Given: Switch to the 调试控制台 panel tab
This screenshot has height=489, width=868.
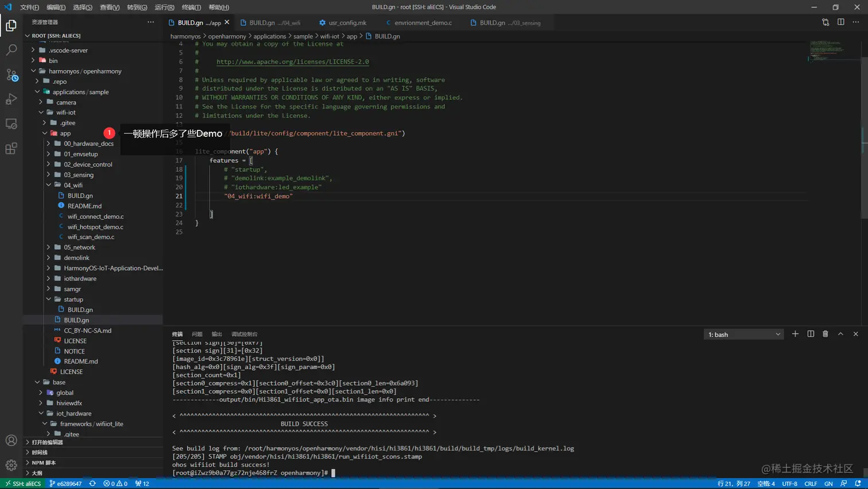Looking at the screenshot, I should (245, 334).
